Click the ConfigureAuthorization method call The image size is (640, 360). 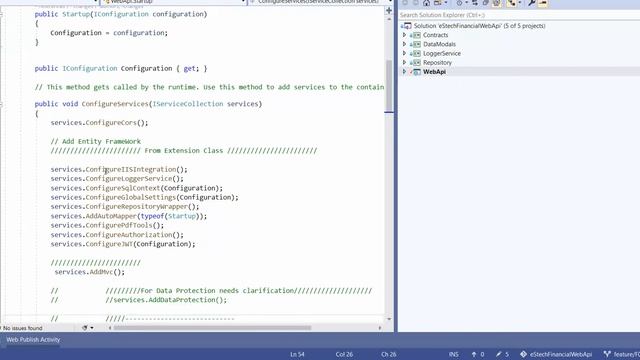pos(129,235)
